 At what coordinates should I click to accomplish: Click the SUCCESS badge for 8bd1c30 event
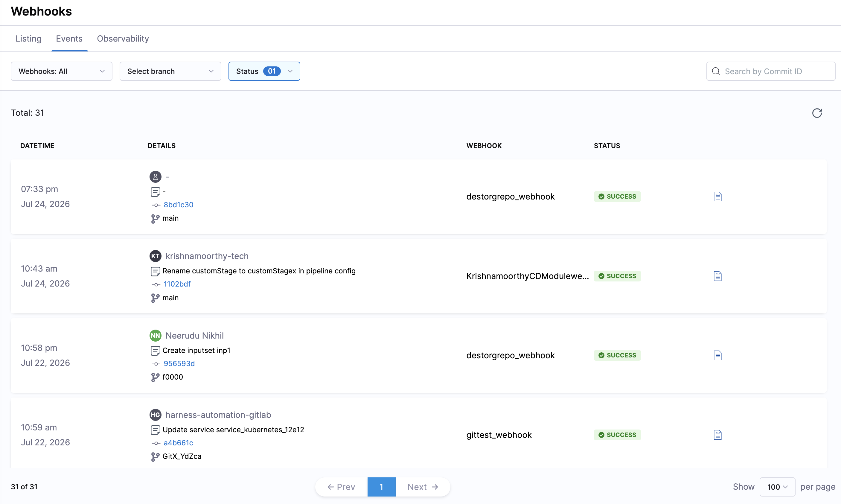(x=617, y=197)
